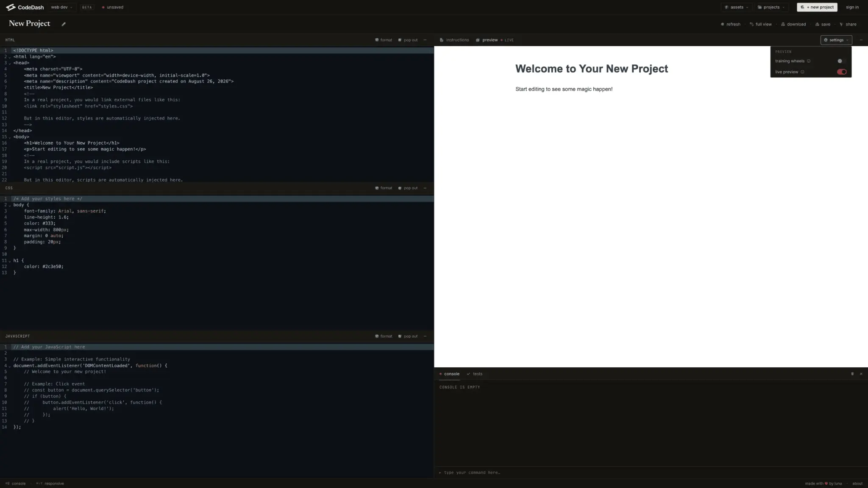Click 'Start editing to see some magic happen!' text

(x=564, y=89)
